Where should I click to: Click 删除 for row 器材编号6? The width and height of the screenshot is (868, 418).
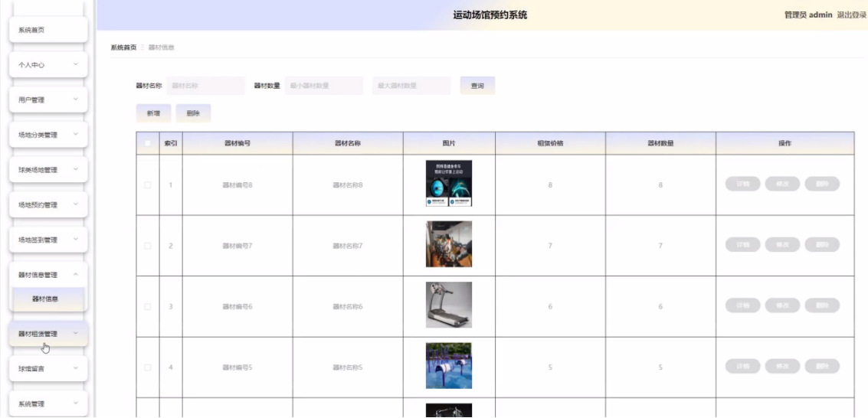[x=822, y=305]
